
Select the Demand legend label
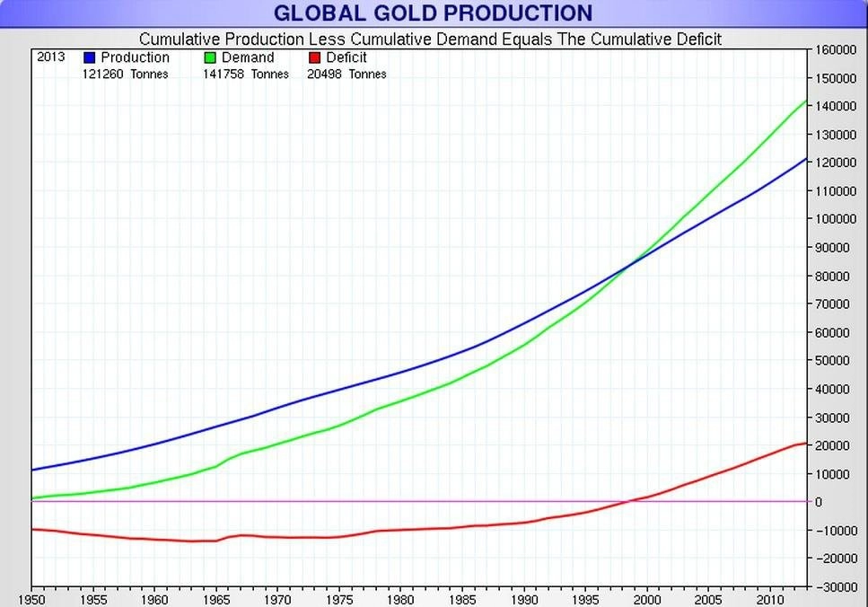[x=248, y=57]
